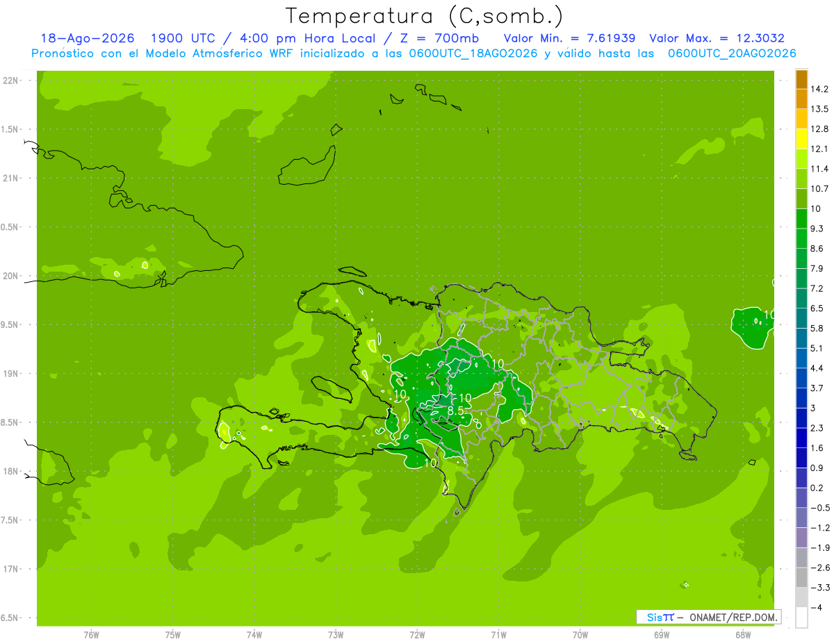Viewport: 834px width, 644px height.
Task: Click the '70W' longitude label
Action: coord(580,634)
